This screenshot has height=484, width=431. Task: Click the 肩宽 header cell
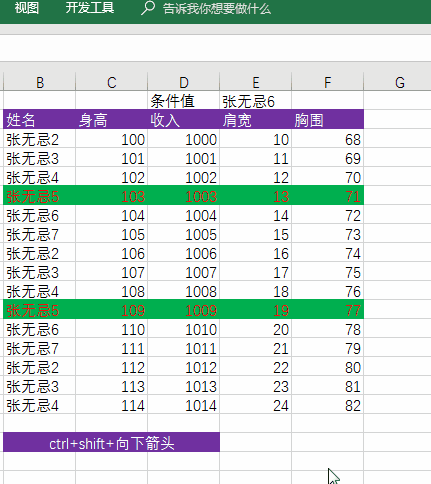pos(256,119)
